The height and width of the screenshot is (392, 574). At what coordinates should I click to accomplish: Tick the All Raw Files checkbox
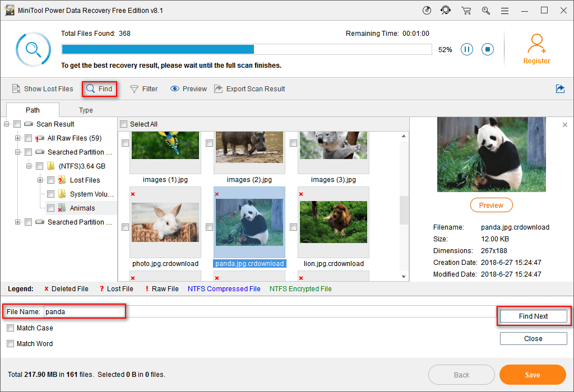[x=28, y=138]
